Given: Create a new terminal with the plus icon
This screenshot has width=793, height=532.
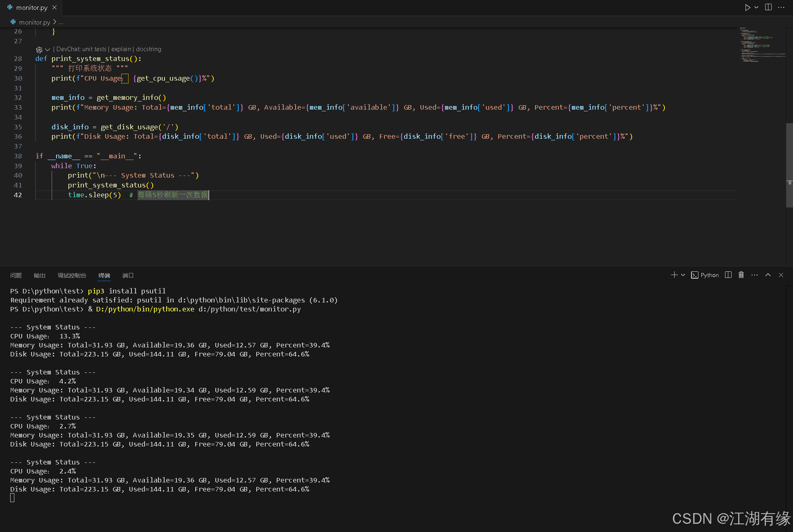Looking at the screenshot, I should pyautogui.click(x=673, y=275).
